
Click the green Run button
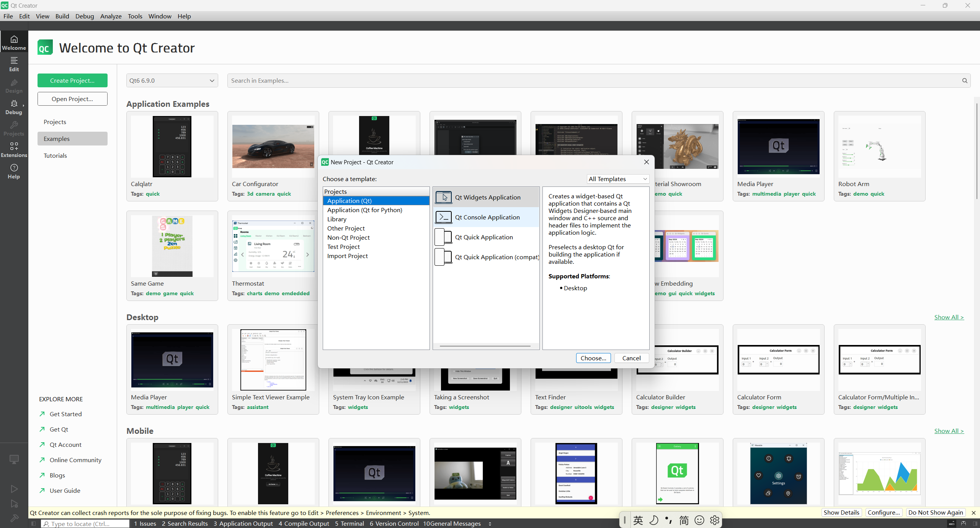coord(14,489)
